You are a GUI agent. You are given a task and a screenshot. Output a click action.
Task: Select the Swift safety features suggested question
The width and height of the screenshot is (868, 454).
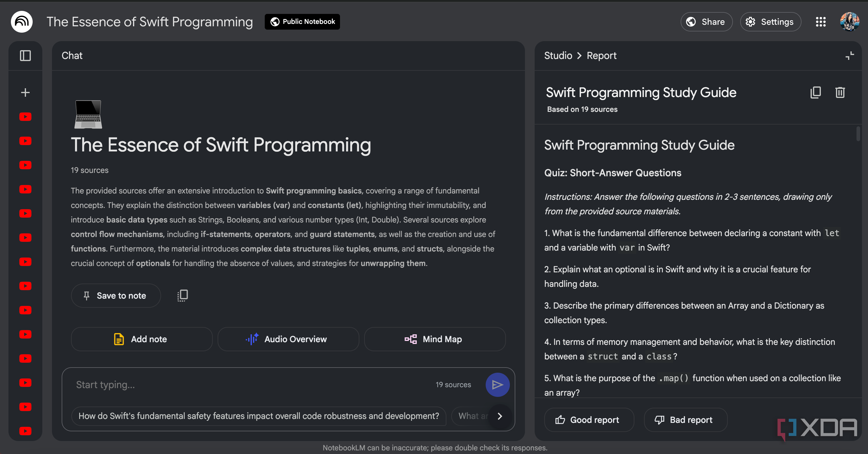[258, 416]
